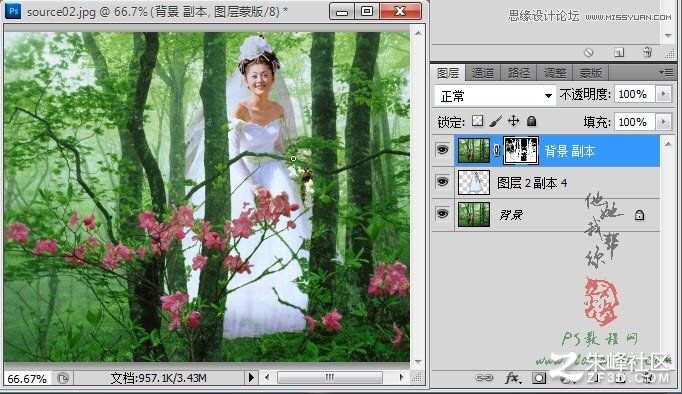Toggle lock transparent pixels icon
Image resolution: width=682 pixels, height=394 pixels.
tap(478, 121)
